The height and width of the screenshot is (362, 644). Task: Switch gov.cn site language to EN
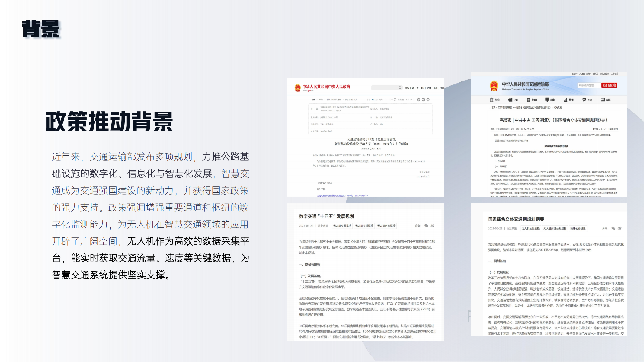pos(423,88)
